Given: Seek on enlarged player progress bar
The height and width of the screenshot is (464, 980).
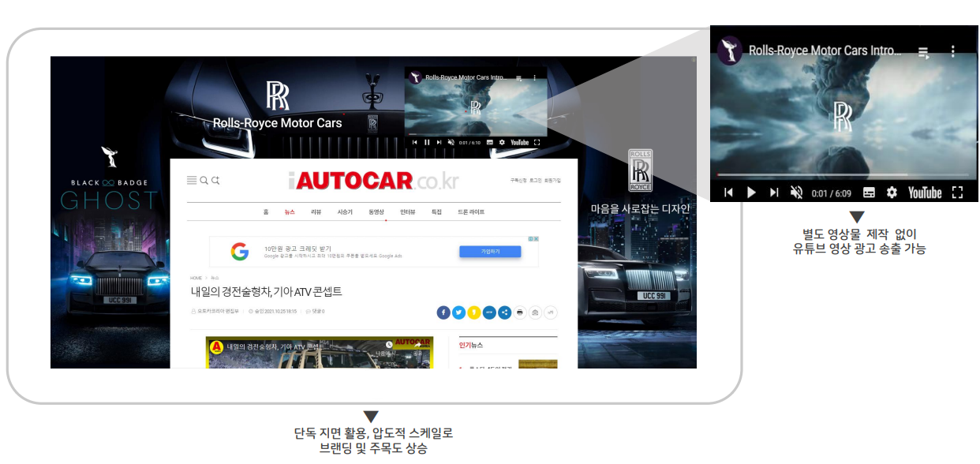Looking at the screenshot, I should 843,174.
